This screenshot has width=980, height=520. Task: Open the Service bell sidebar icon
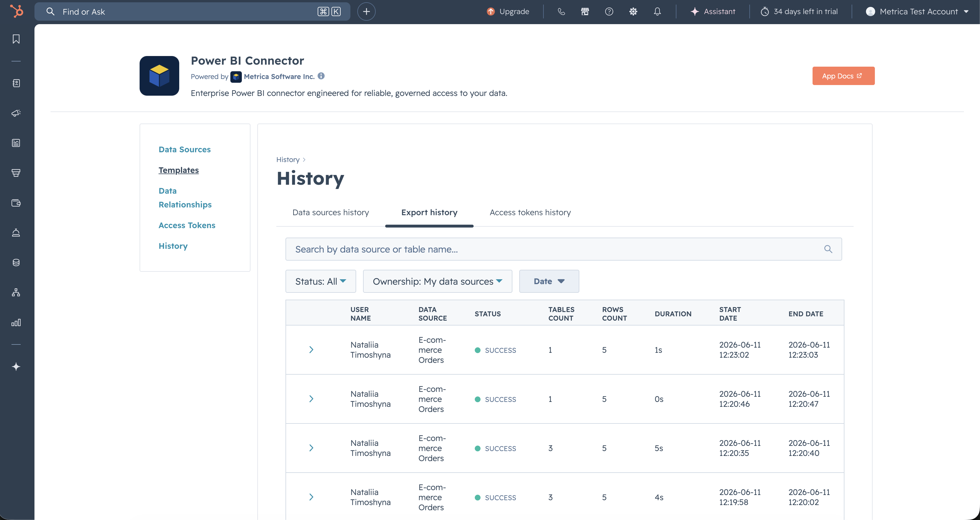(16, 232)
